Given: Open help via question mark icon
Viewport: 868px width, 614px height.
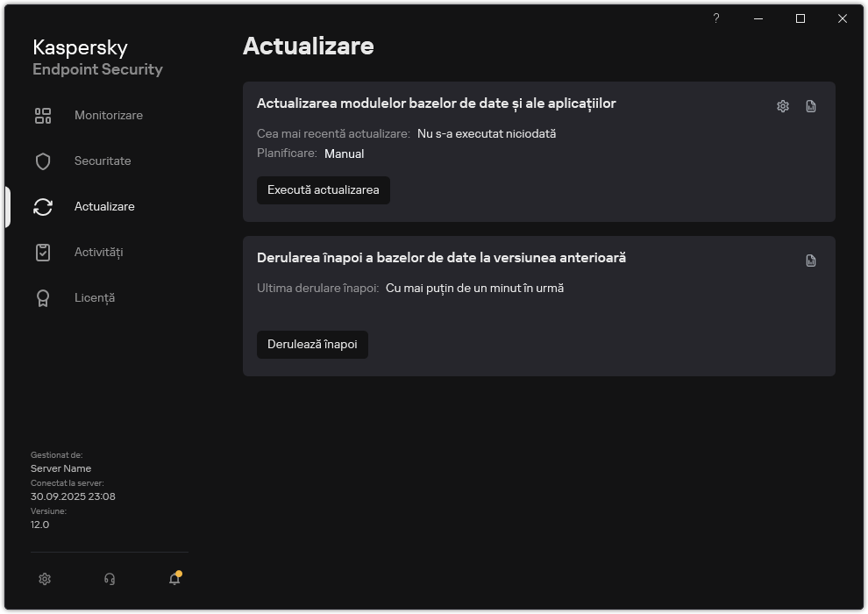Looking at the screenshot, I should click(x=716, y=18).
